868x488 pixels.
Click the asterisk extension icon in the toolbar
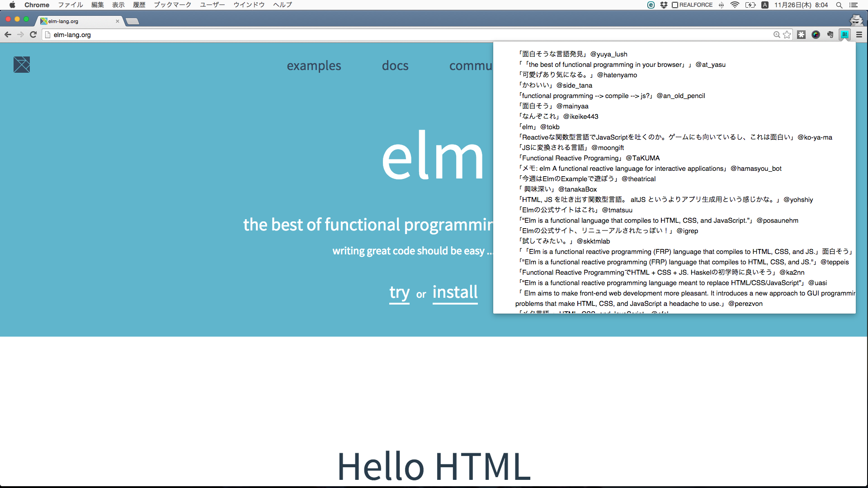pyautogui.click(x=801, y=34)
